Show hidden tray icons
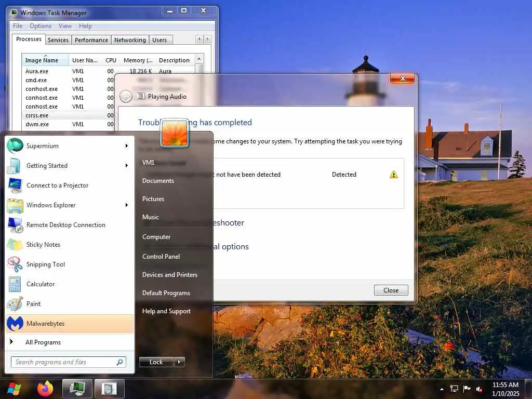 coord(442,389)
